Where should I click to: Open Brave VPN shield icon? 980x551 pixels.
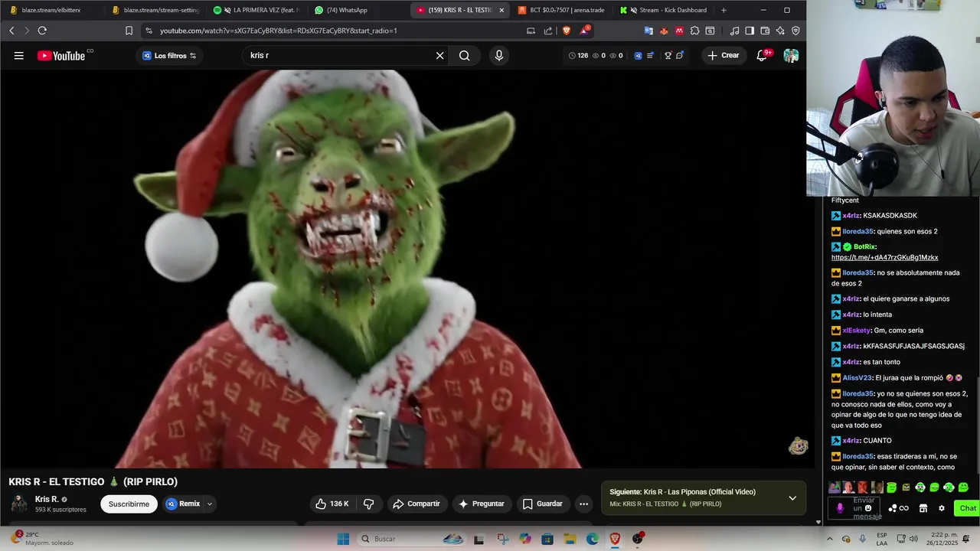point(795,31)
